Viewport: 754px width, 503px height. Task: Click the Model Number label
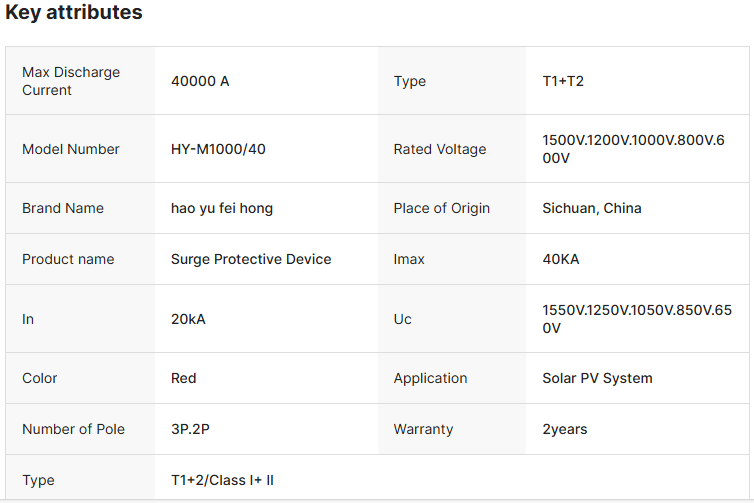pos(71,149)
